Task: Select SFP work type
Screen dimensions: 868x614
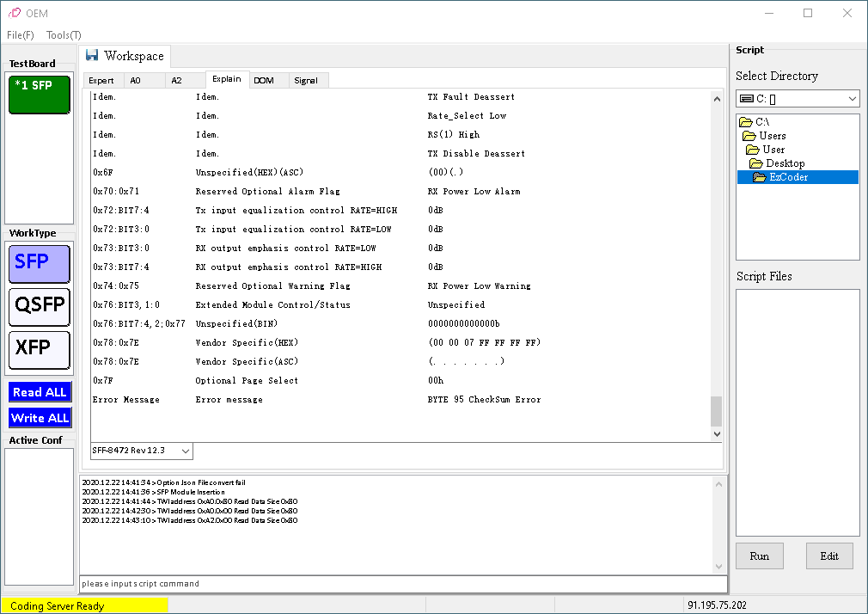Action: 39,263
